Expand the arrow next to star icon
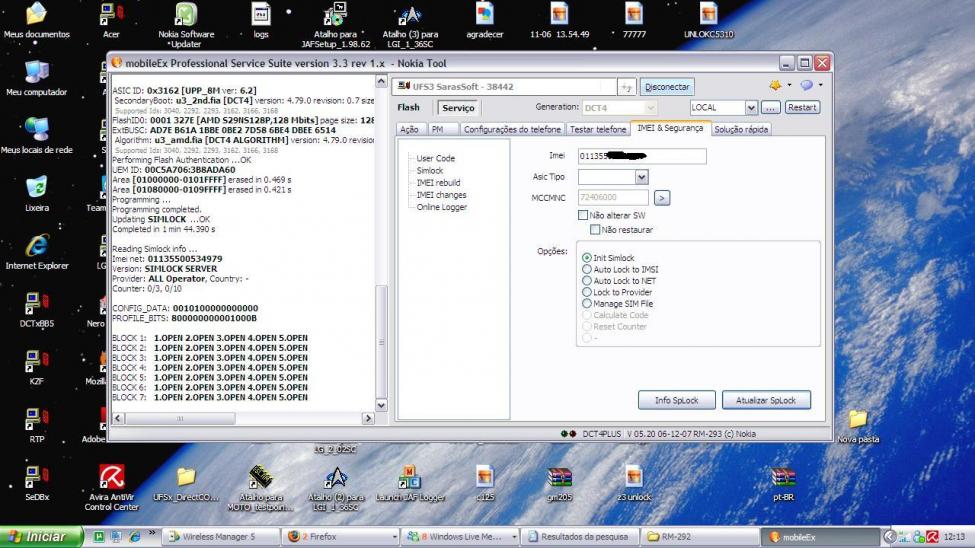The width and height of the screenshot is (975, 548). pyautogui.click(x=790, y=85)
